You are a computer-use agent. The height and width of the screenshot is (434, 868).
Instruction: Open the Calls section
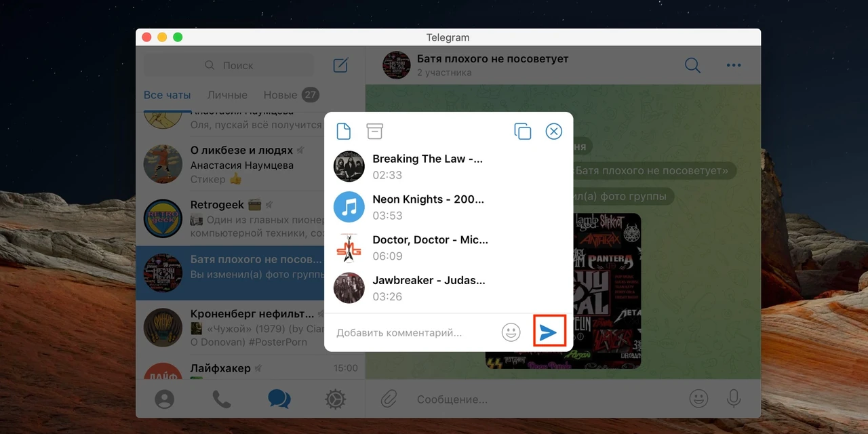pyautogui.click(x=222, y=399)
